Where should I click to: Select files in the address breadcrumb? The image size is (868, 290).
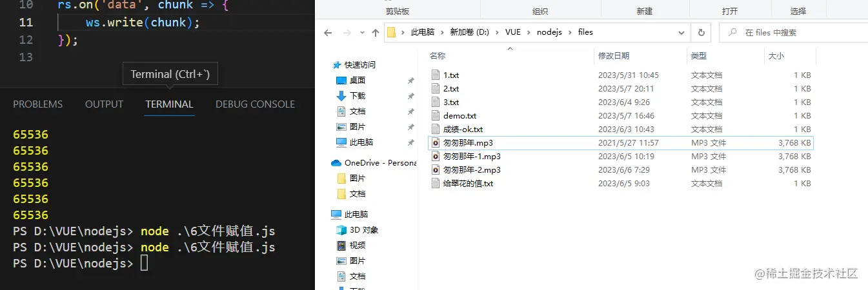585,32
